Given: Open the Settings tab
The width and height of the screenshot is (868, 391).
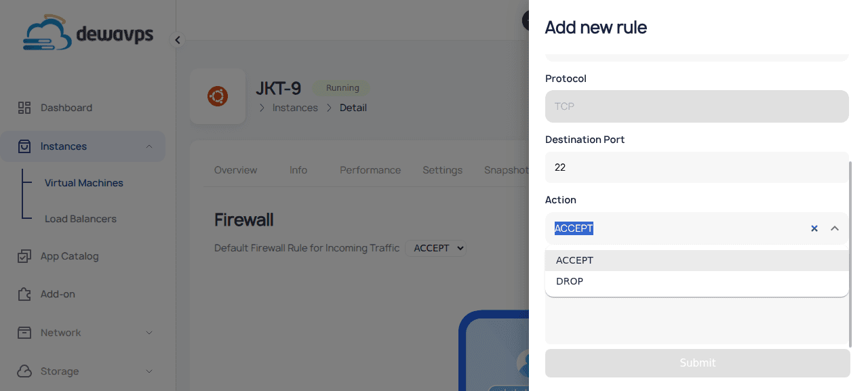Looking at the screenshot, I should click(442, 170).
